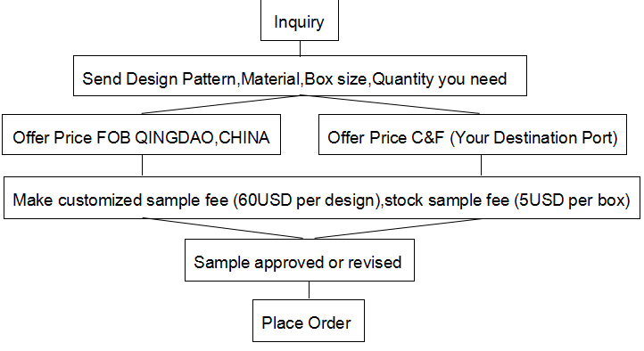644x351 pixels.
Task: Click the words 'Quantity you need'
Action: (440, 79)
